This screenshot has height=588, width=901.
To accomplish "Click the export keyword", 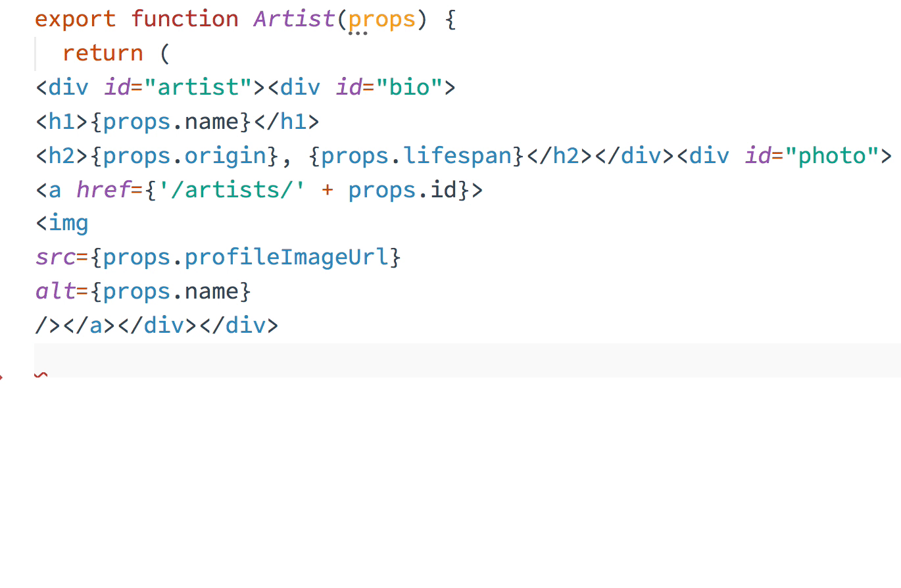I will coord(74,18).
